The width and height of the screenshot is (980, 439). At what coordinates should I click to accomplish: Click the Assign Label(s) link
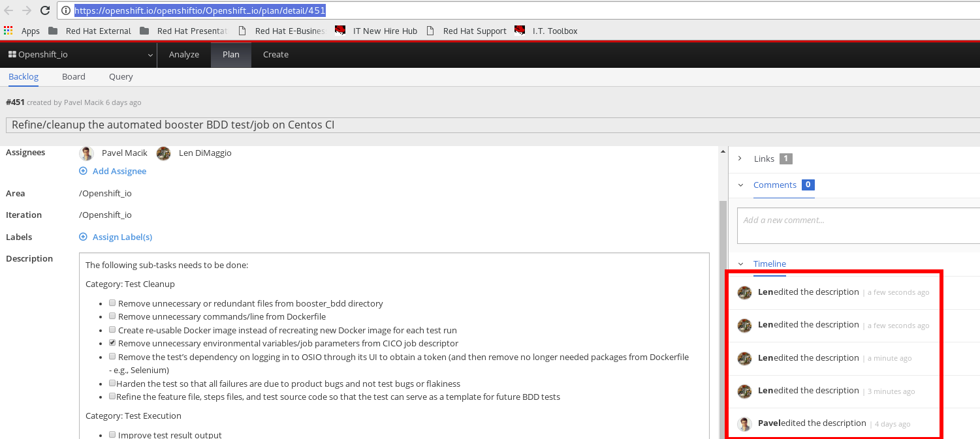[x=121, y=237]
